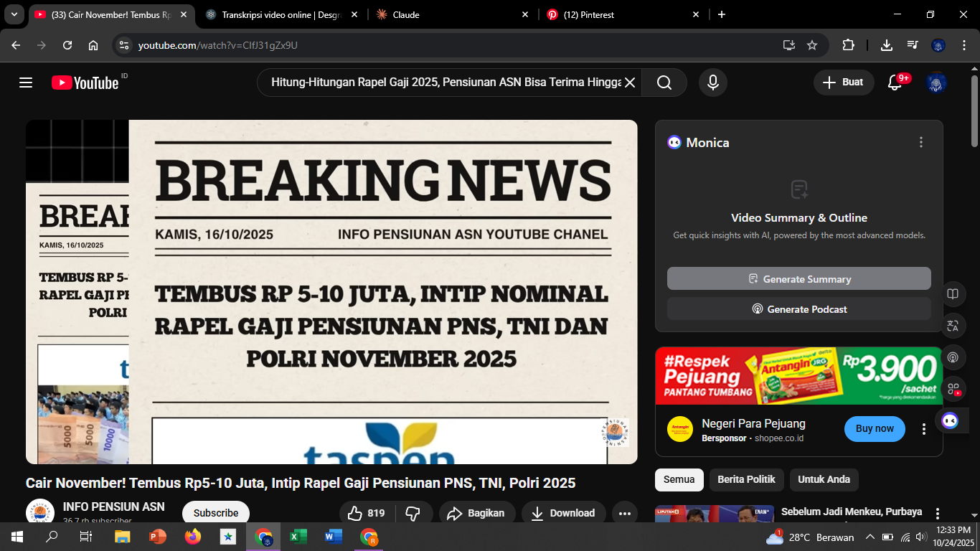This screenshot has width=980, height=551.
Task: Open Word from the taskbar
Action: coord(333,537)
